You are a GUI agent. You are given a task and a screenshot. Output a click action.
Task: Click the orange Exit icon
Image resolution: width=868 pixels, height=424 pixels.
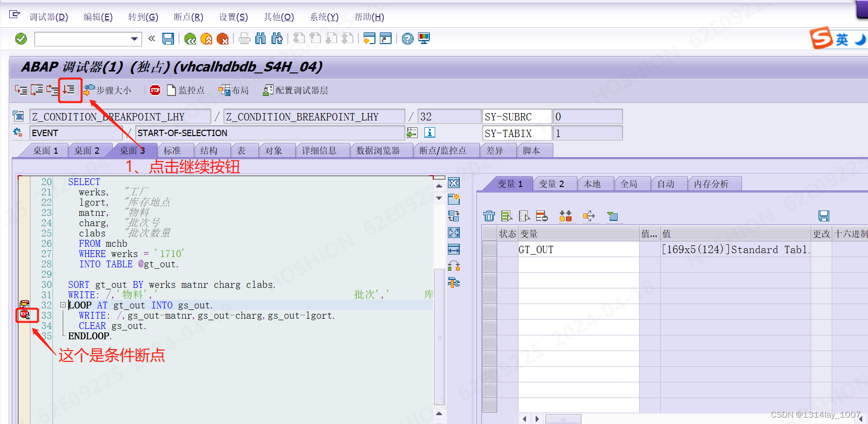[206, 39]
